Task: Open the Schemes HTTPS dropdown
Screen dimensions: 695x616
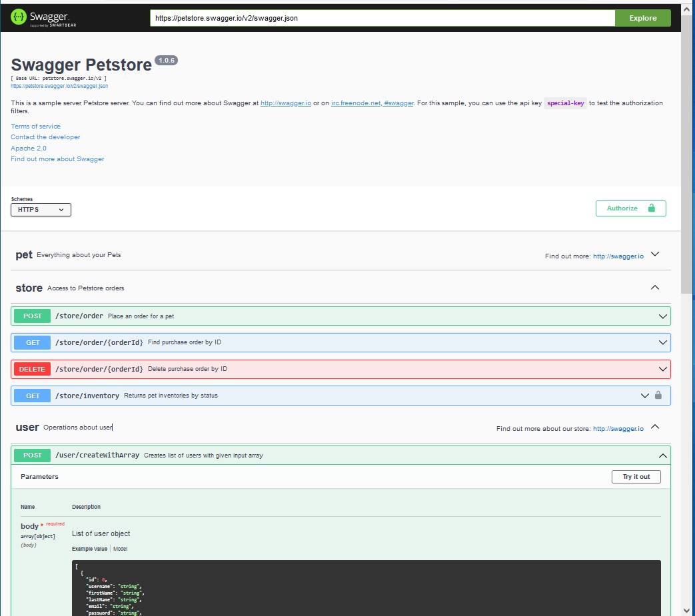Action: [41, 210]
